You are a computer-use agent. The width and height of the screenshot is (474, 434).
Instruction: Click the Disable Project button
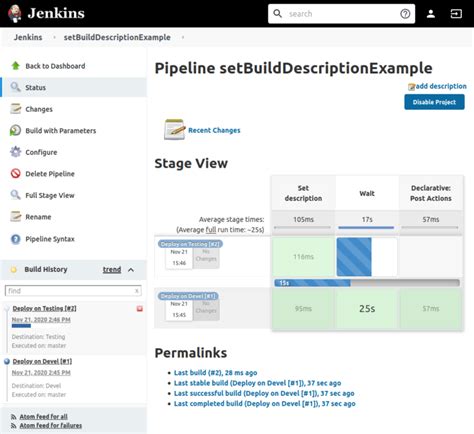[434, 102]
